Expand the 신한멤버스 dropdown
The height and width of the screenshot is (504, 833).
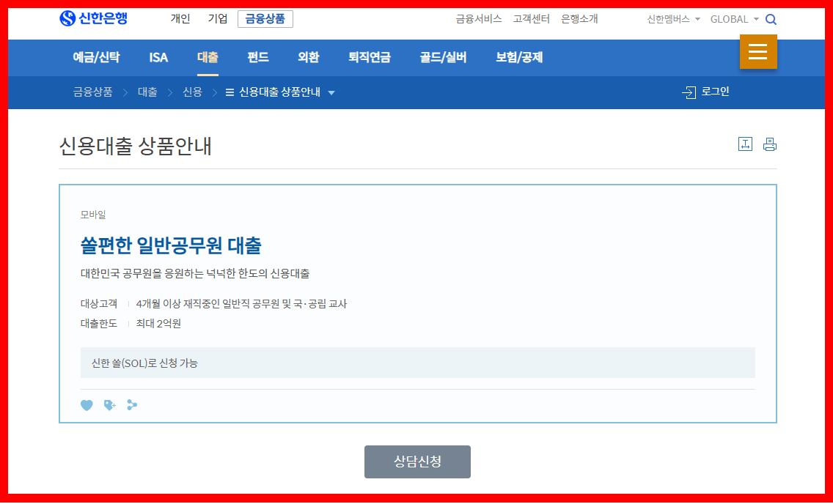(674, 19)
